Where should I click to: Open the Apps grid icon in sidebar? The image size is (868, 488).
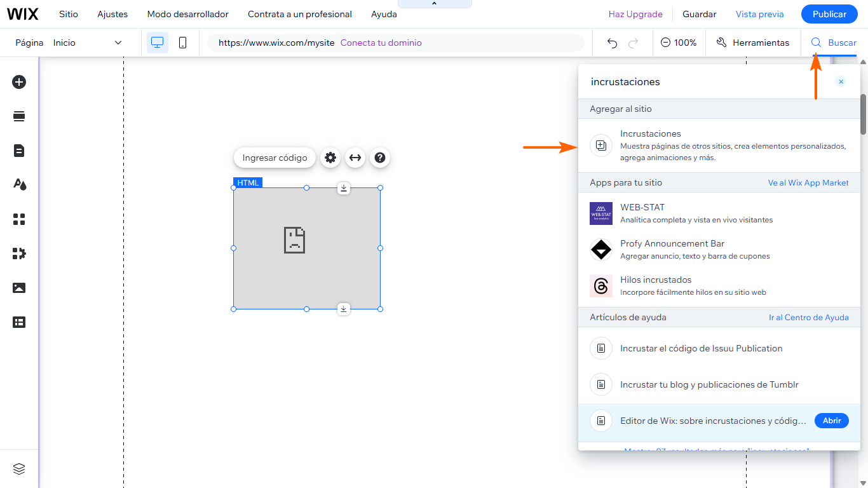(19, 219)
